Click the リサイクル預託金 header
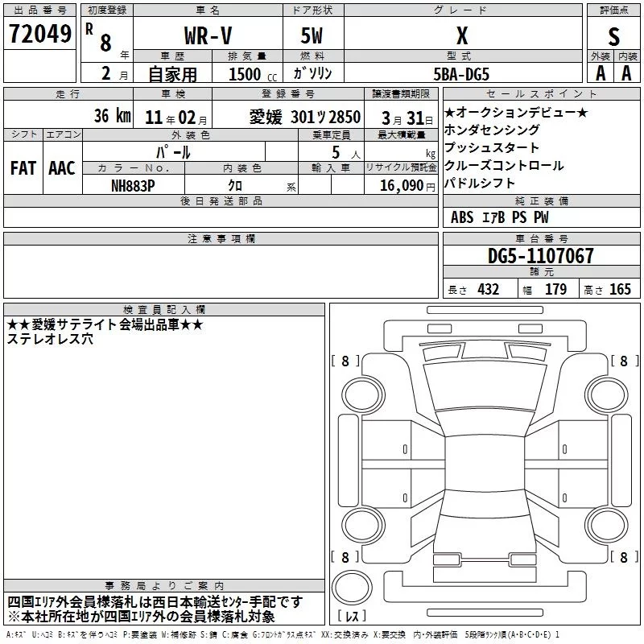The height and width of the screenshot is (644, 644). (401, 167)
